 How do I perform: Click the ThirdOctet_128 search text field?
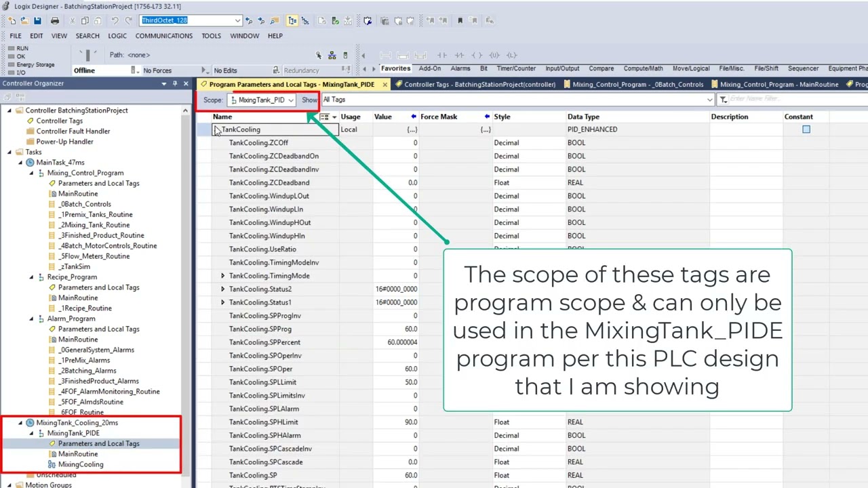[x=186, y=20]
